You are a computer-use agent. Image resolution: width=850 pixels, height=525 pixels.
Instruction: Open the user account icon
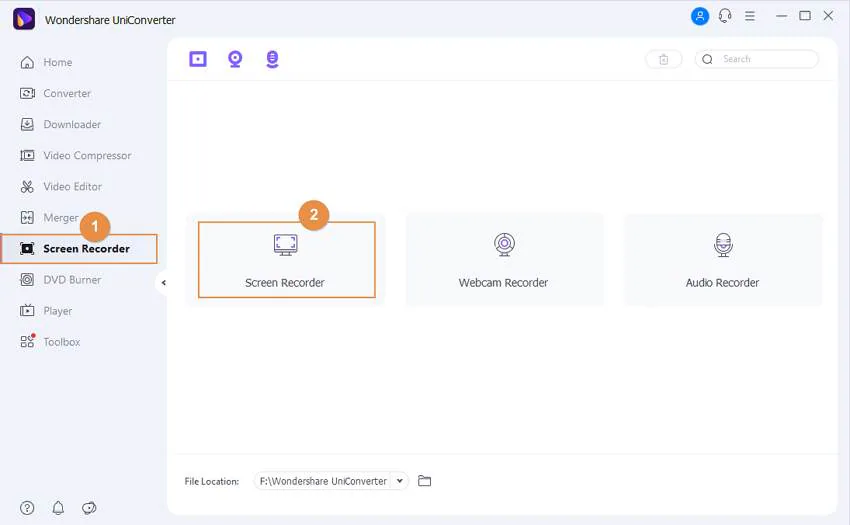700,16
